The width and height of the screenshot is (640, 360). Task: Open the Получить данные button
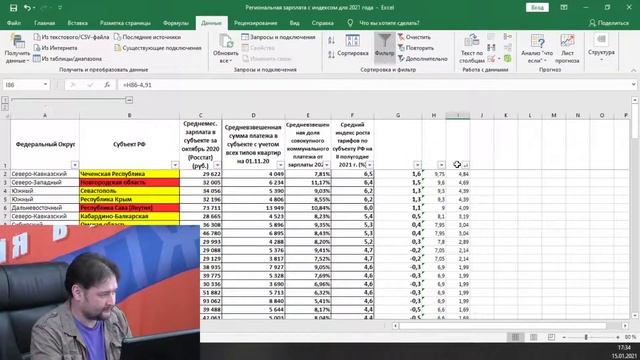tap(17, 49)
